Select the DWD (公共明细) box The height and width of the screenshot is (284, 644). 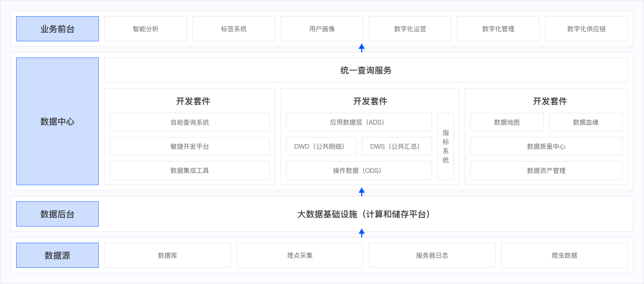tap(321, 147)
